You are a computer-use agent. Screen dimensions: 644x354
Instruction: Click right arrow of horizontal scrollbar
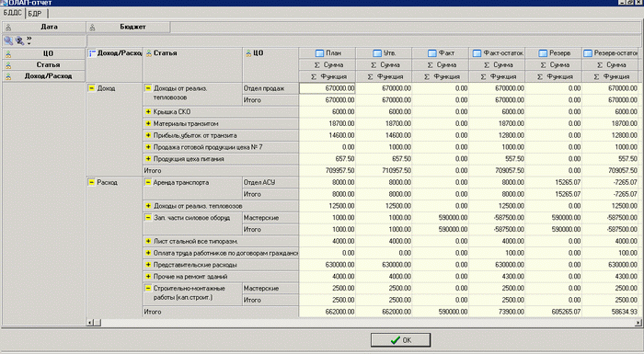point(638,323)
